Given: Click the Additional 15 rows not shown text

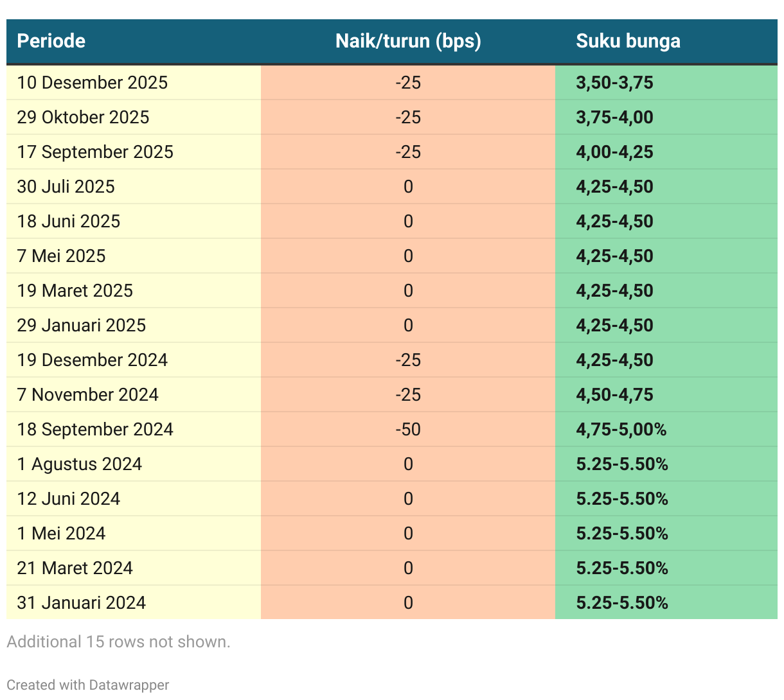Looking at the screenshot, I should [118, 642].
